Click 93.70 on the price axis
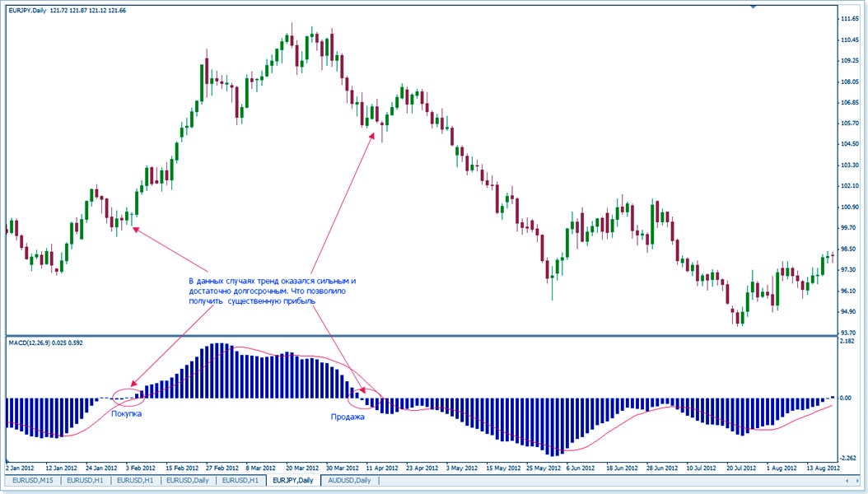 point(848,332)
